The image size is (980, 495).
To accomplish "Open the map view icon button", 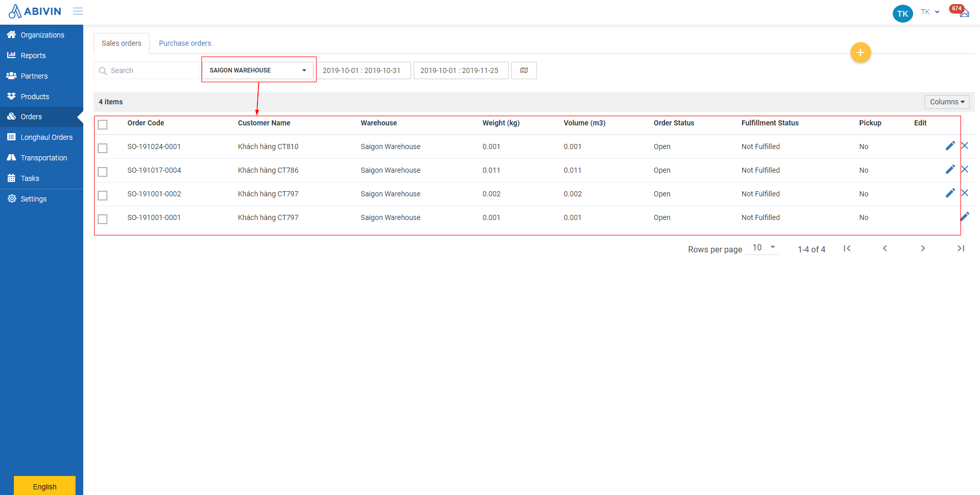I will (x=524, y=70).
